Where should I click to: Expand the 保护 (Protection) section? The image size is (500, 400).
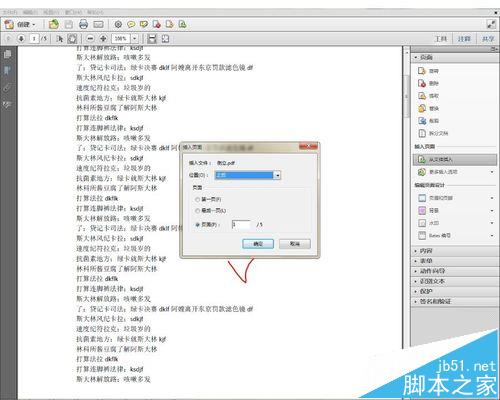click(x=454, y=291)
